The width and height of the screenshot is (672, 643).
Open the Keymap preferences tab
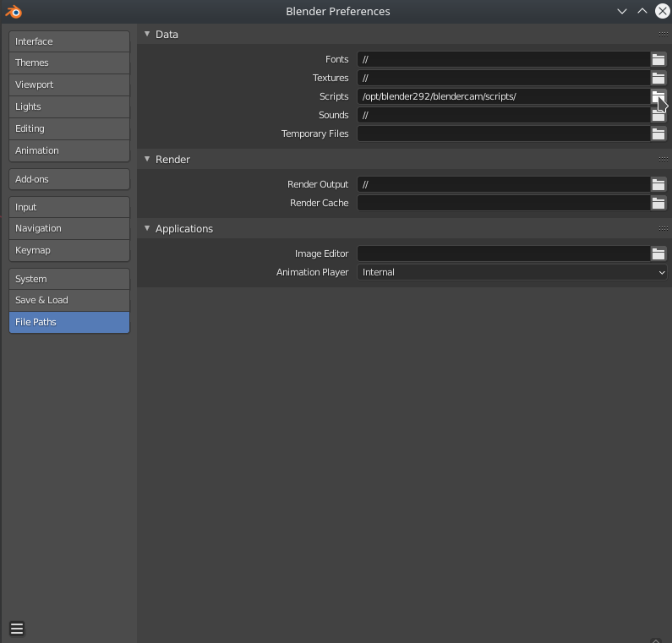pyautogui.click(x=69, y=250)
